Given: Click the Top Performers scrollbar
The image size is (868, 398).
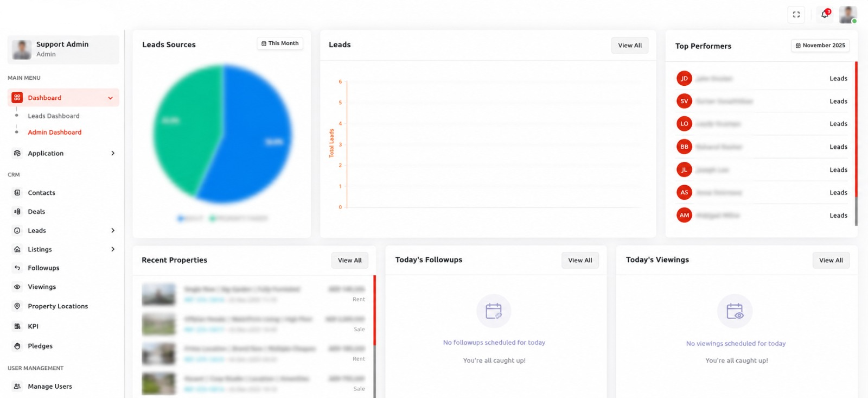Looking at the screenshot, I should pos(856,143).
